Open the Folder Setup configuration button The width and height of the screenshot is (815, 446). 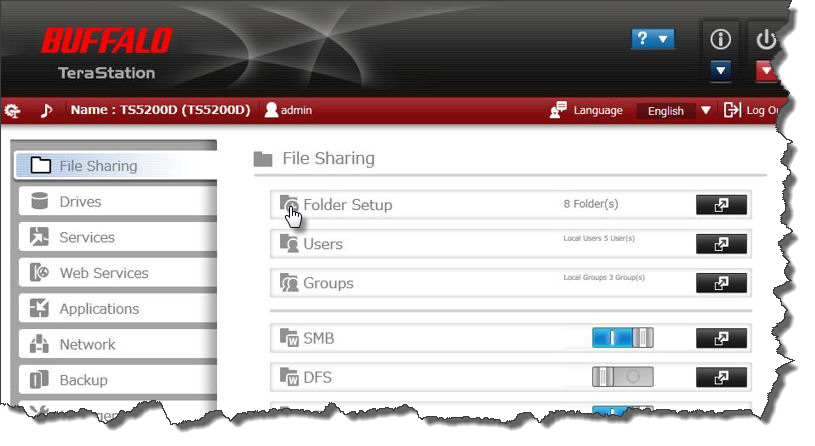(721, 204)
